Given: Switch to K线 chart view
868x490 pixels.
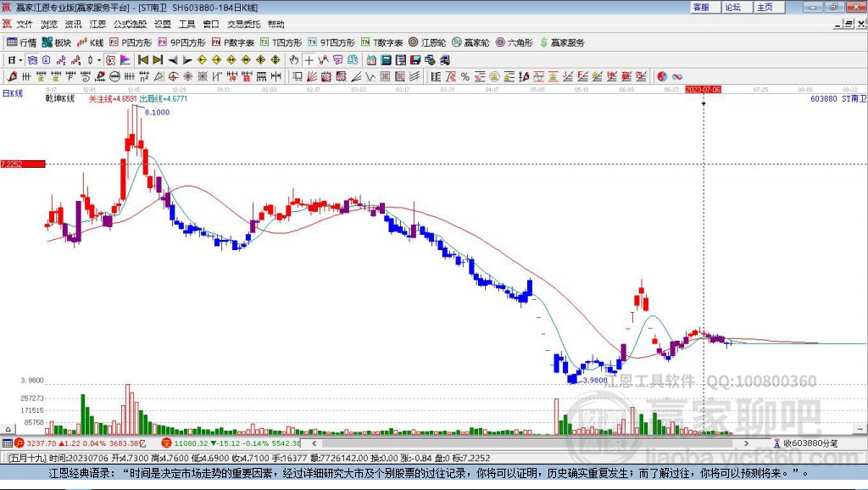Looking at the screenshot, I should point(90,42).
